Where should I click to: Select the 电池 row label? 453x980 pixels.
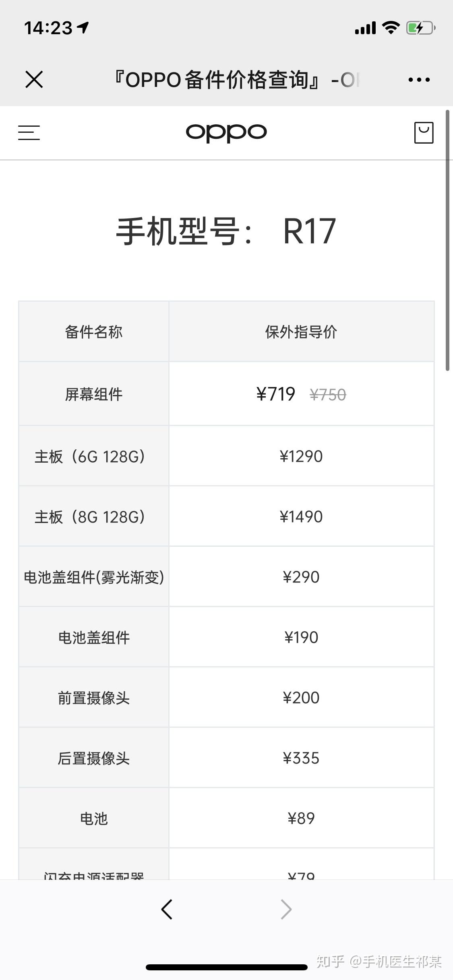(x=93, y=819)
